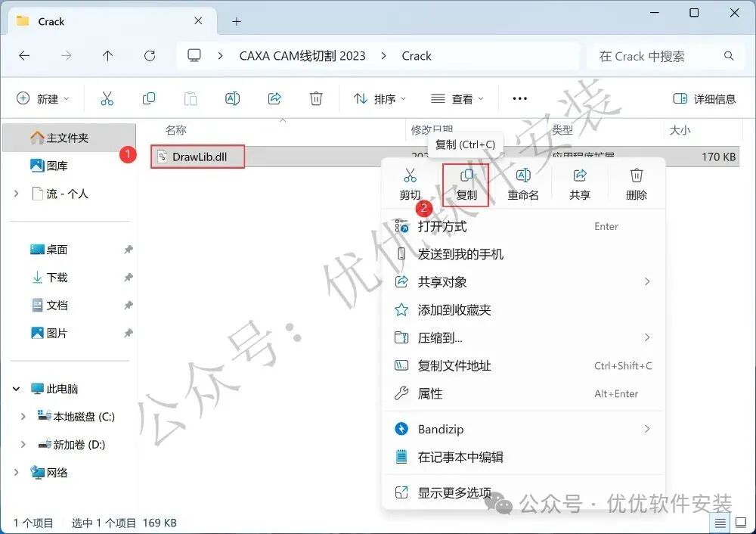Open the 共享对象 submenu
This screenshot has height=534, width=756.
coord(523,281)
